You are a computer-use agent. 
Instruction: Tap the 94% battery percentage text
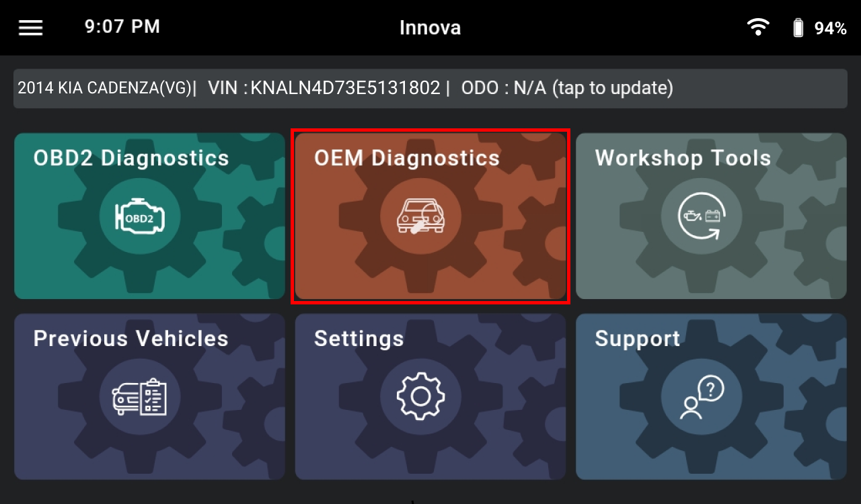click(x=831, y=27)
